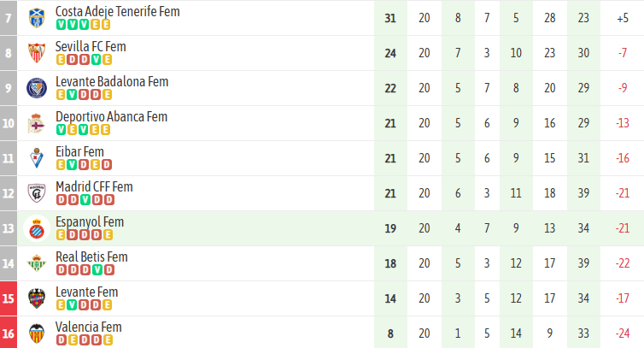Open the Deportivo Abanca Fem team link
The image size is (644, 348).
pos(111,117)
